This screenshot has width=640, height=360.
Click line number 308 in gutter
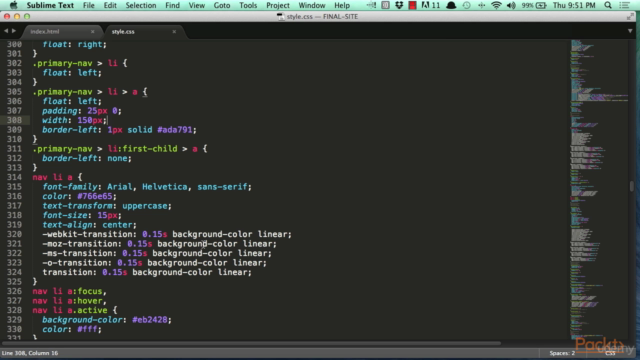(x=14, y=120)
